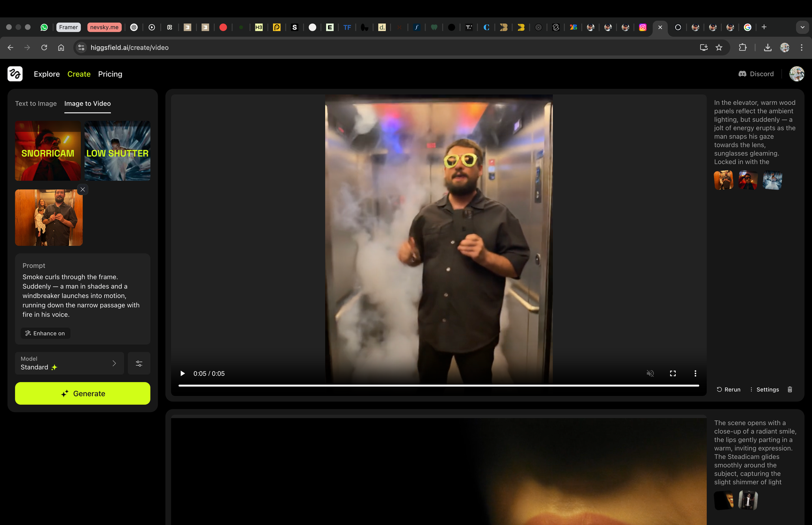Image resolution: width=812 pixels, height=525 pixels.
Task: Remove the uploaded elevator image
Action: click(x=83, y=190)
